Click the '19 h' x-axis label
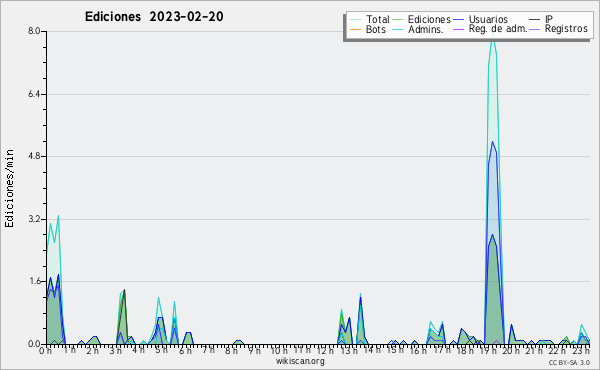The image size is (600, 370). [x=488, y=351]
